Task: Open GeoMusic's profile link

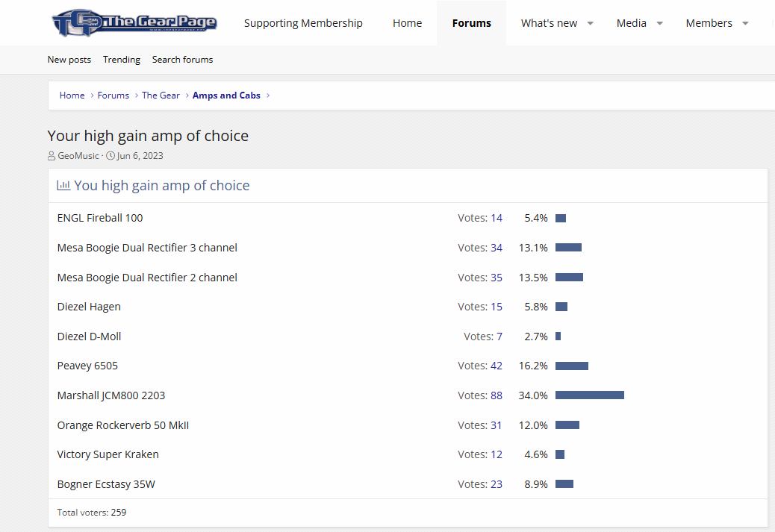Action: point(78,156)
